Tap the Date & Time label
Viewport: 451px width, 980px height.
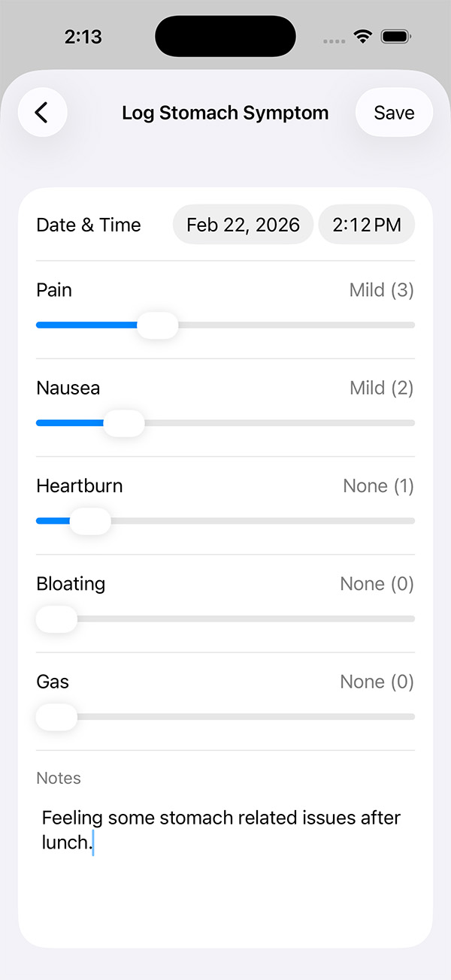[88, 224]
